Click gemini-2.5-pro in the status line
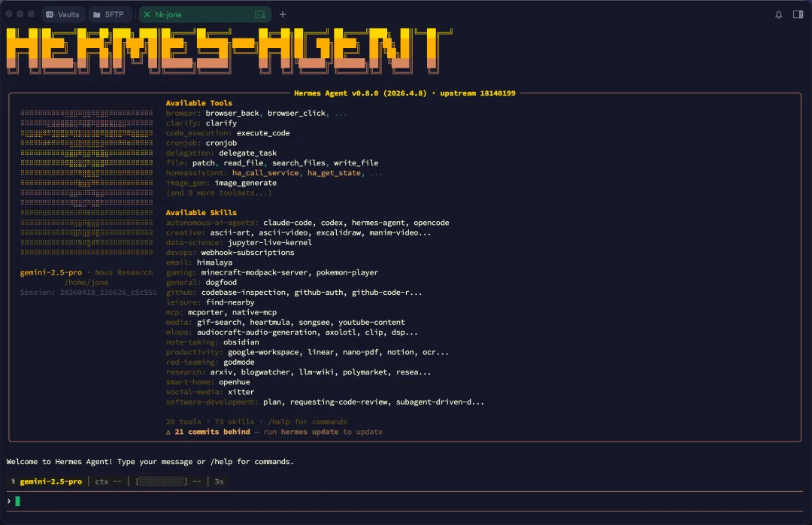The image size is (812, 525). 51,481
